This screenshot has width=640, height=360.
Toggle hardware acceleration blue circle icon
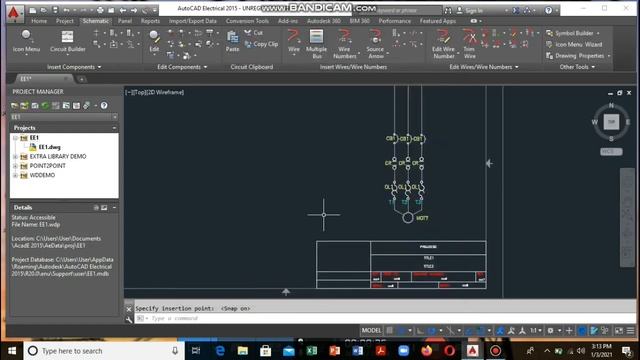point(582,331)
